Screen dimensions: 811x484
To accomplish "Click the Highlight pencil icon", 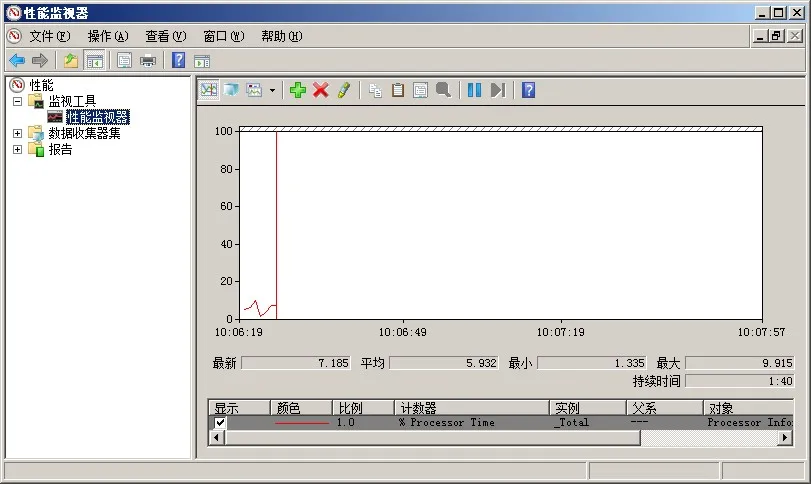I will point(343,90).
